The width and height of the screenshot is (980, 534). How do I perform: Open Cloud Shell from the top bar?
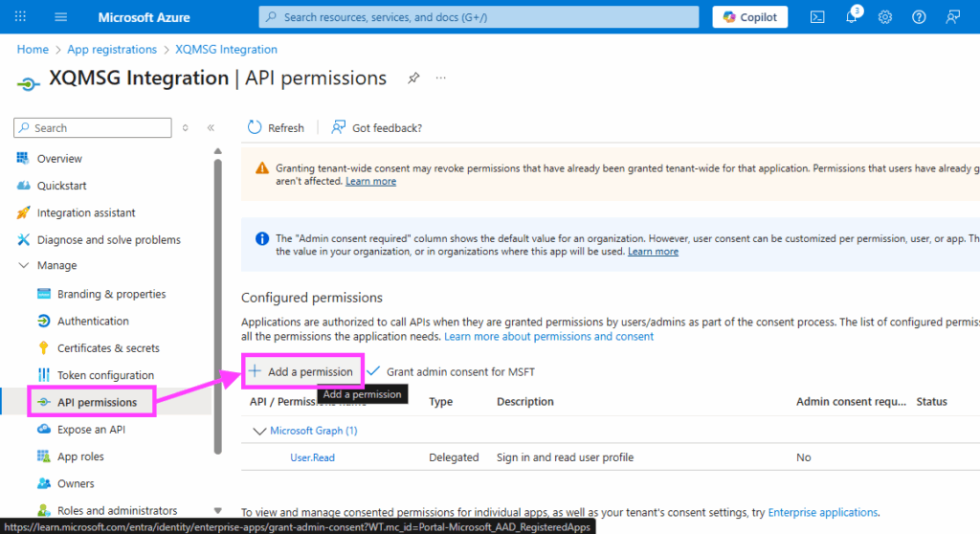click(817, 17)
